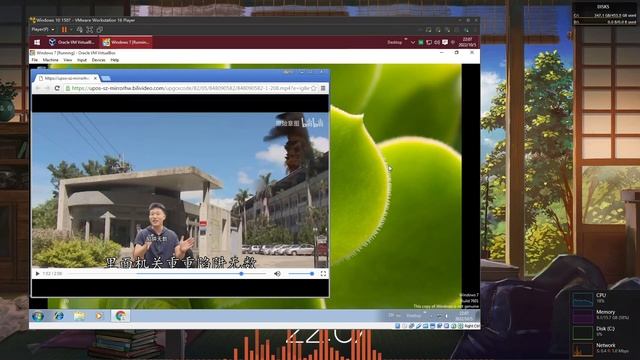Adjust the video volume slider
Viewport: 640px width, 360px height.
(x=301, y=274)
